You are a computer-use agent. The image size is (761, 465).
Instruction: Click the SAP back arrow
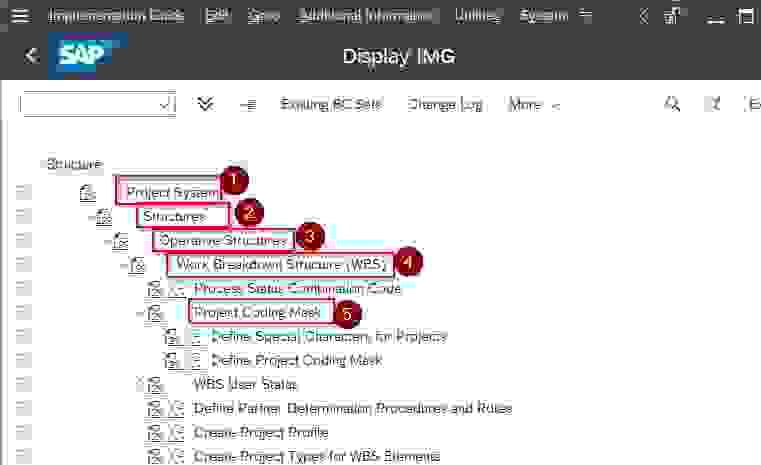coord(31,56)
